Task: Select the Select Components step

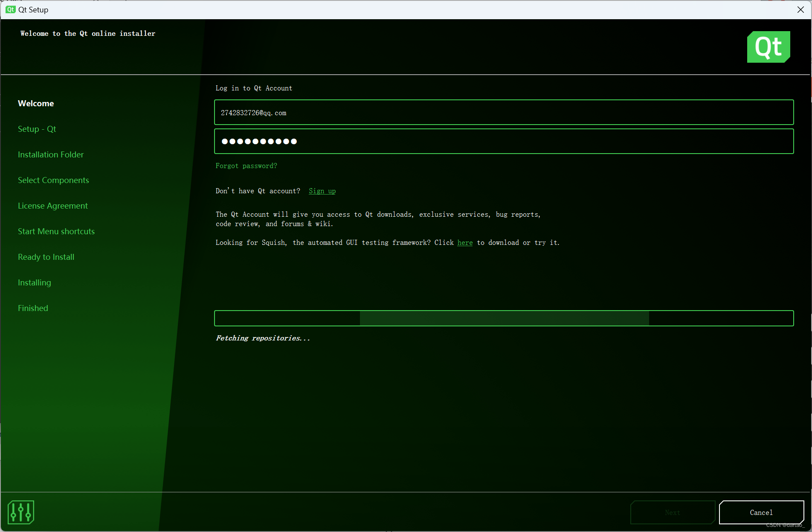Action: pyautogui.click(x=53, y=180)
